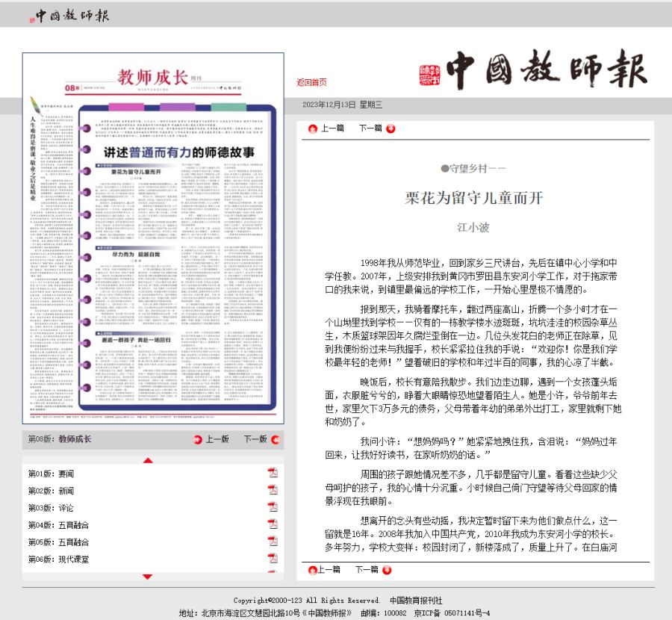Click 教师成长 masthead on the page thumbnail
Viewport: 672px width, 620px height.
152,78
